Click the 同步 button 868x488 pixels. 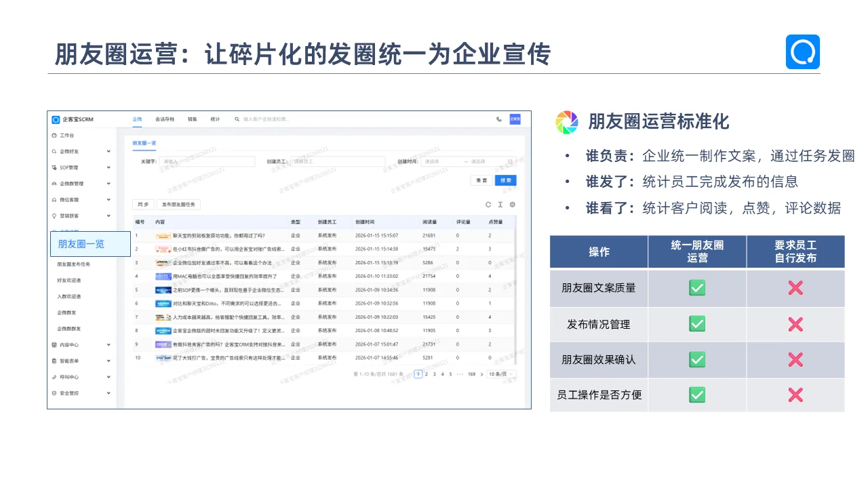click(142, 204)
